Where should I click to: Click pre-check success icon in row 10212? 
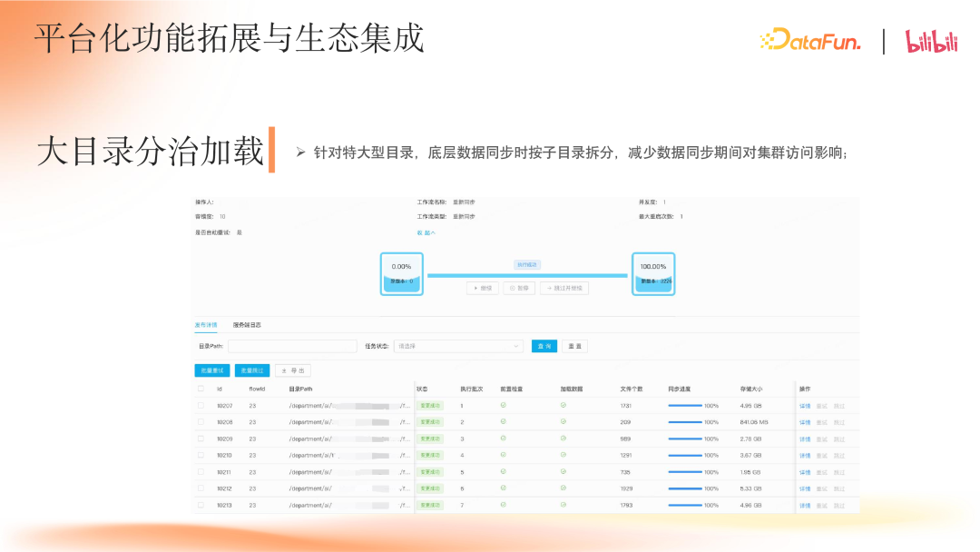tap(503, 488)
